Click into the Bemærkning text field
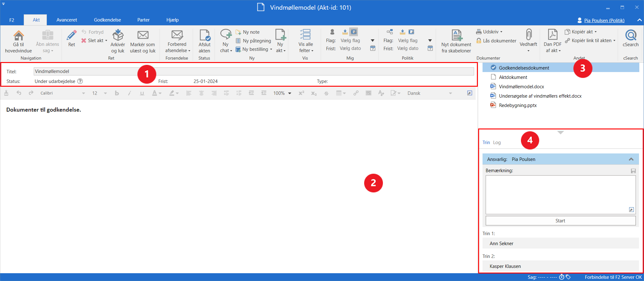The width and height of the screenshot is (644, 281). (560, 194)
